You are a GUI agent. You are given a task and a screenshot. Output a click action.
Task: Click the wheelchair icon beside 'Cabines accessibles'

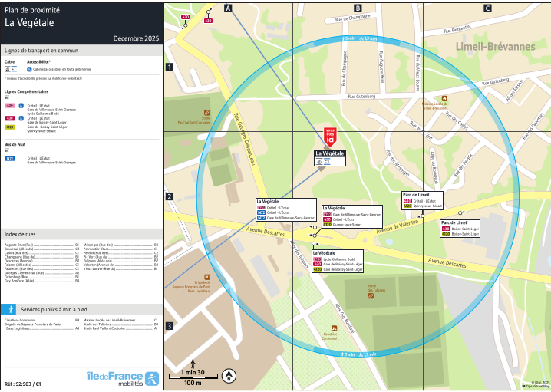pyautogui.click(x=29, y=69)
